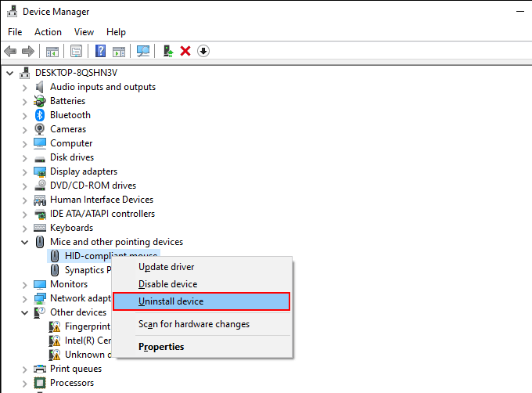This screenshot has height=393, width=532.
Task: Select the Disk drives label
Action: point(72,157)
